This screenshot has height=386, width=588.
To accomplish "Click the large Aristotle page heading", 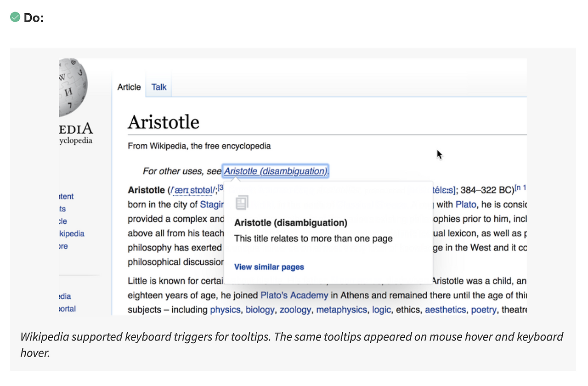I will click(x=164, y=122).
